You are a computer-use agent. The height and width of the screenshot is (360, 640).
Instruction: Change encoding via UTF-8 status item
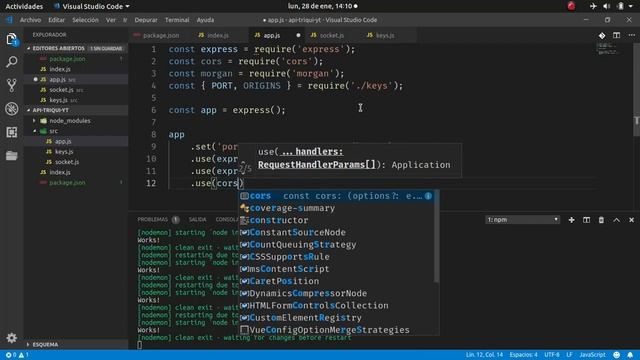click(x=551, y=355)
